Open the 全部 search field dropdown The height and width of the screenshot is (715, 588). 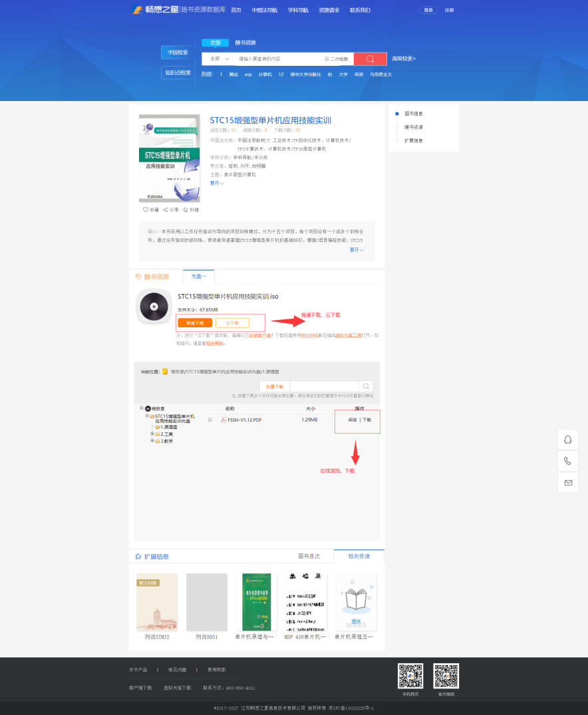tap(219, 59)
